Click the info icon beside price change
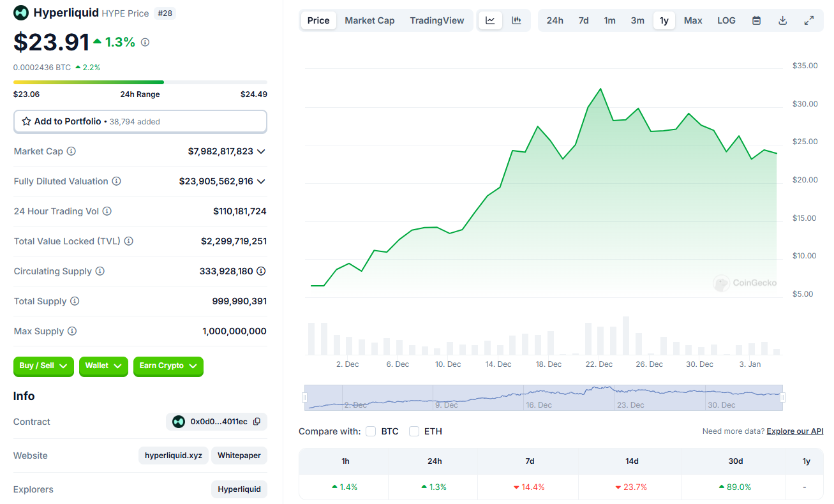Image resolution: width=834 pixels, height=504 pixels. pos(145,42)
